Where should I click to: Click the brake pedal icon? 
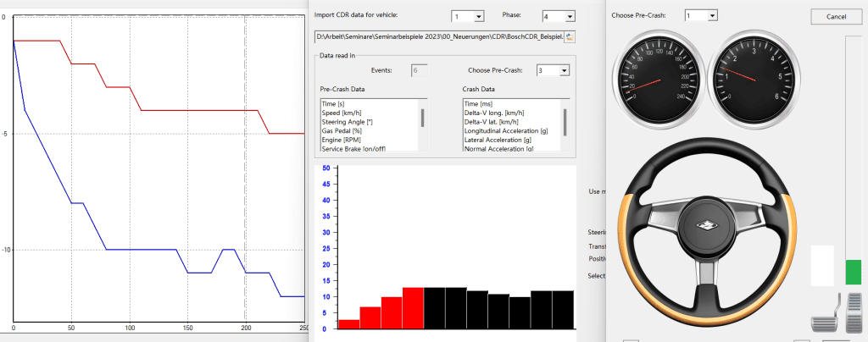pos(822,323)
